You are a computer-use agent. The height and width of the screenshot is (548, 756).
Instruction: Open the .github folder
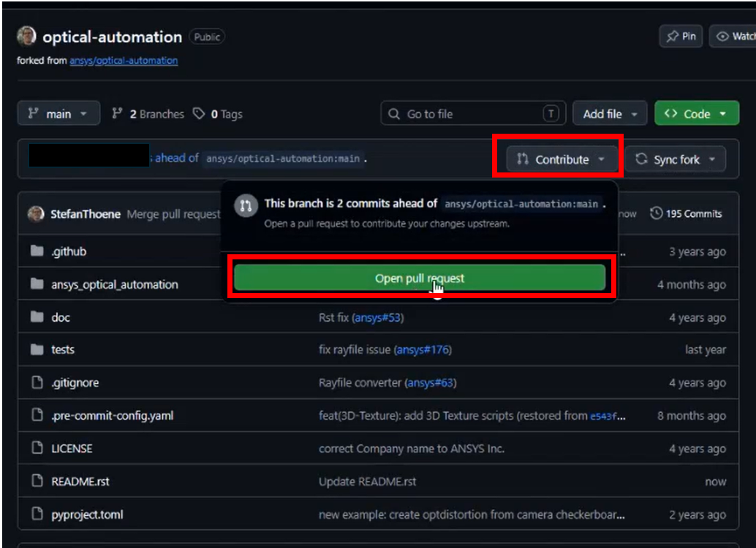pyautogui.click(x=69, y=251)
